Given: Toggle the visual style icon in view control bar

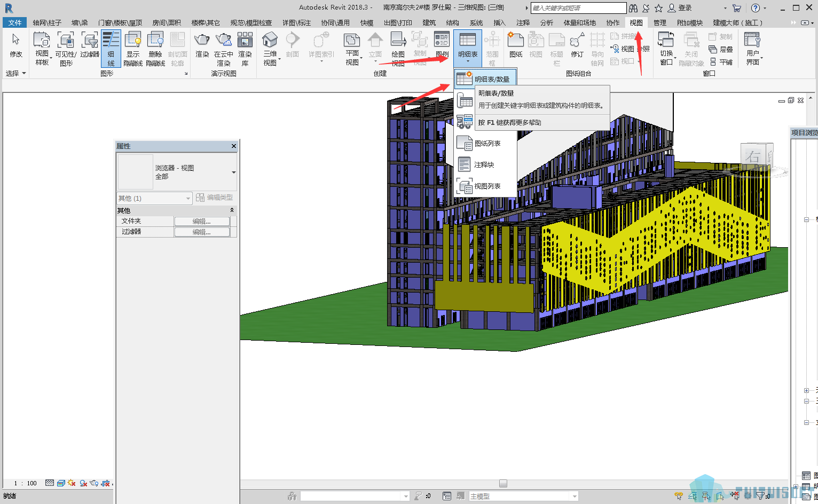Looking at the screenshot, I should click(x=61, y=483).
